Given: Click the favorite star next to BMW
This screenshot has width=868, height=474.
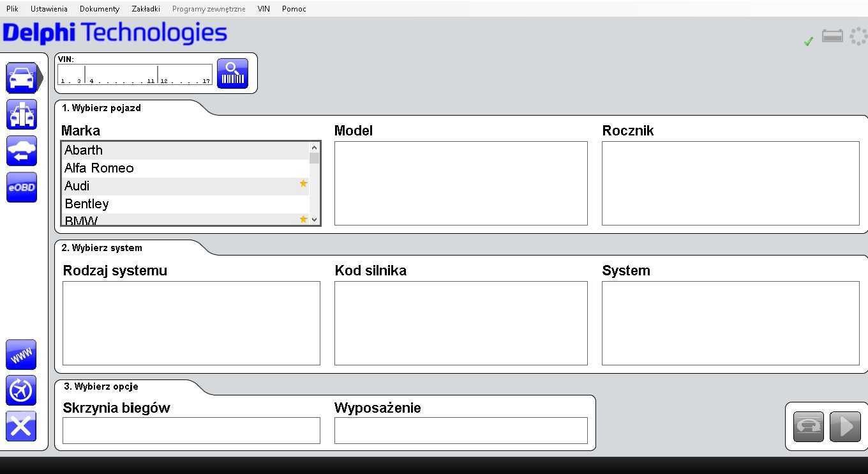Looking at the screenshot, I should click(x=303, y=219).
